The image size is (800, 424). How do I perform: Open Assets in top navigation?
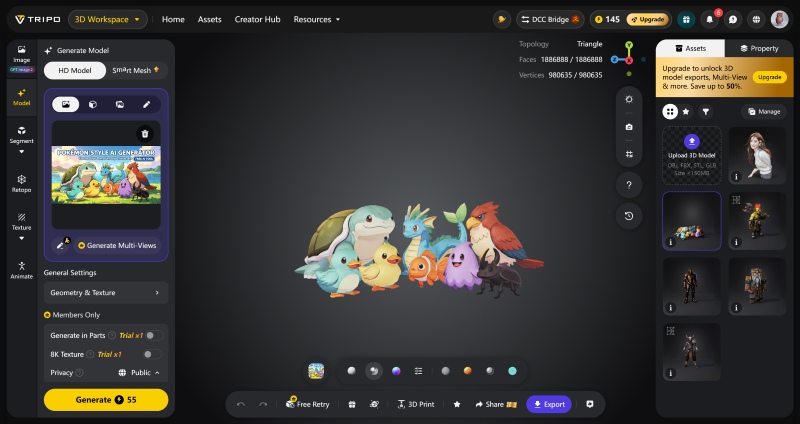pos(210,19)
